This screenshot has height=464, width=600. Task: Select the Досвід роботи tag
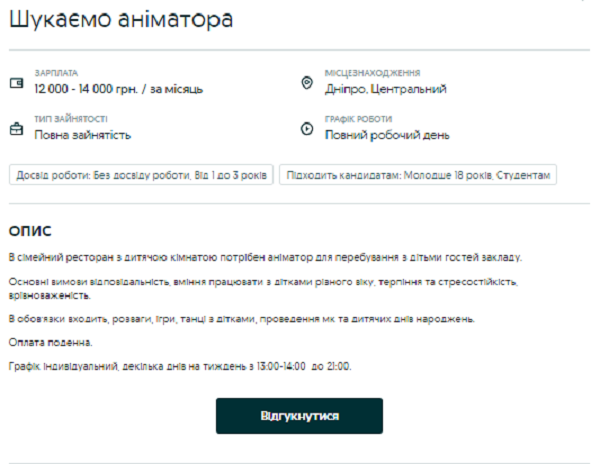tap(141, 176)
